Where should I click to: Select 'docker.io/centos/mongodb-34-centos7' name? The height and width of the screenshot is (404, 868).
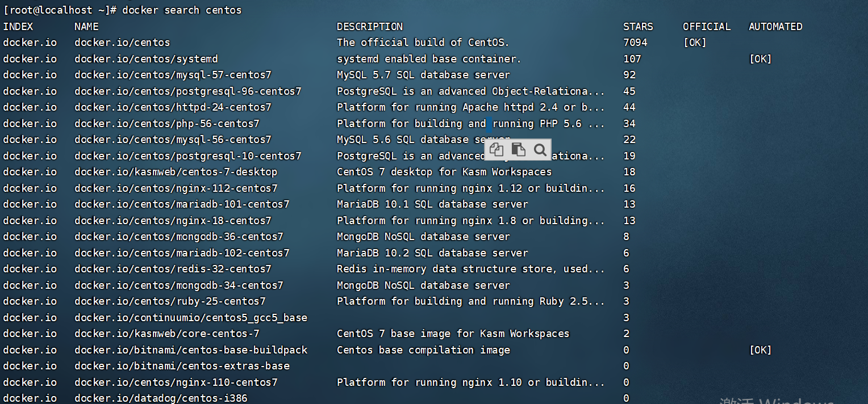point(179,285)
